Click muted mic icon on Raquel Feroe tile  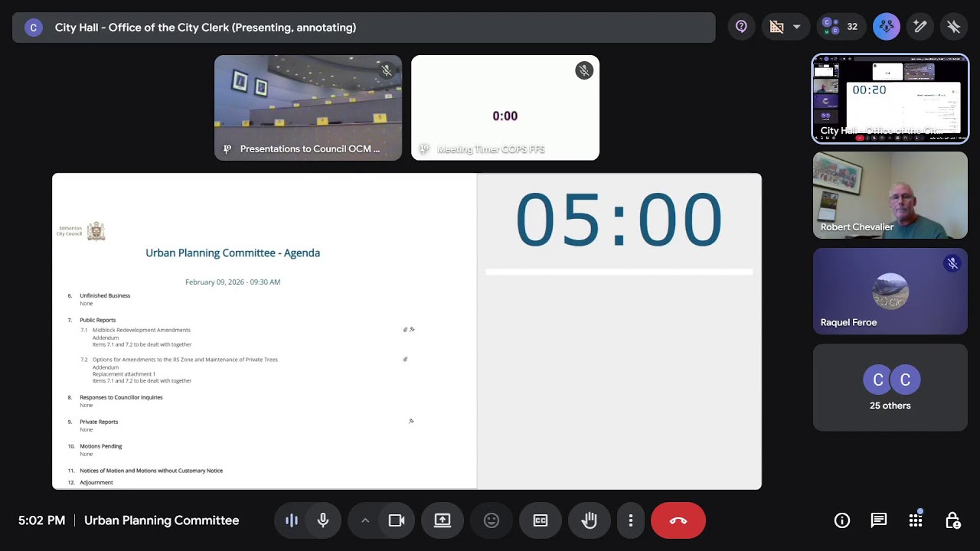click(x=952, y=263)
